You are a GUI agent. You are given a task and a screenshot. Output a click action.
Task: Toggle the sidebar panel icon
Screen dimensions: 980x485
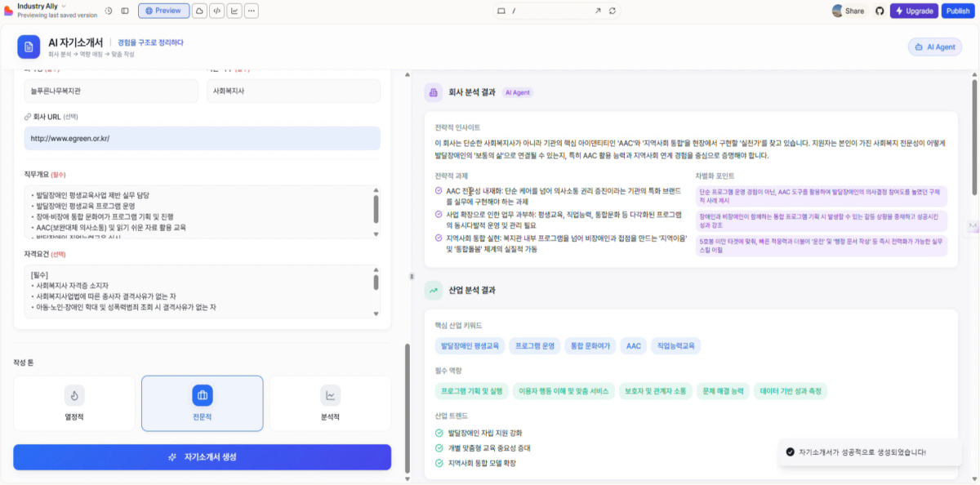pos(125,11)
